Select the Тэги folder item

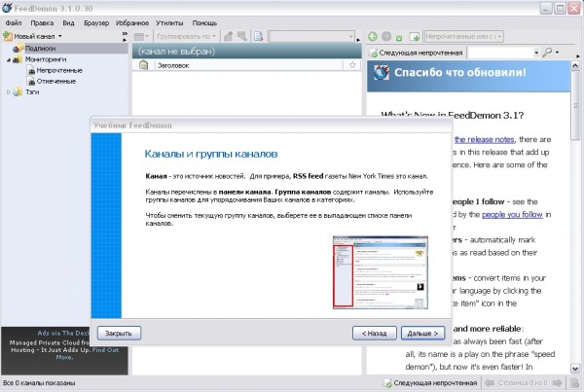32,92
